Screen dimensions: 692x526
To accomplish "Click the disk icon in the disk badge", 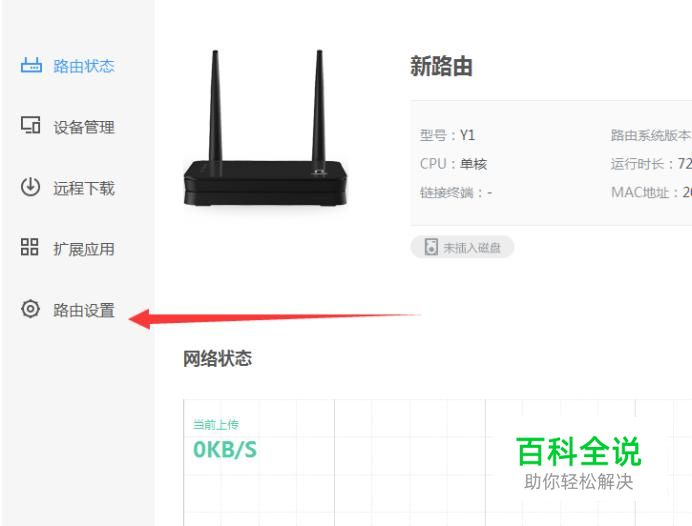I will click(431, 247).
